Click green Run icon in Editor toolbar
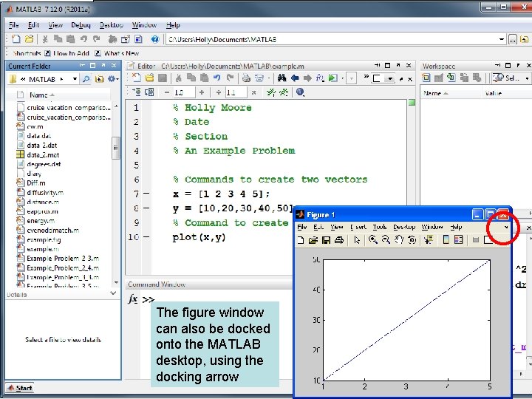Image resolution: width=532 pixels, height=399 pixels. pyautogui.click(x=332, y=78)
